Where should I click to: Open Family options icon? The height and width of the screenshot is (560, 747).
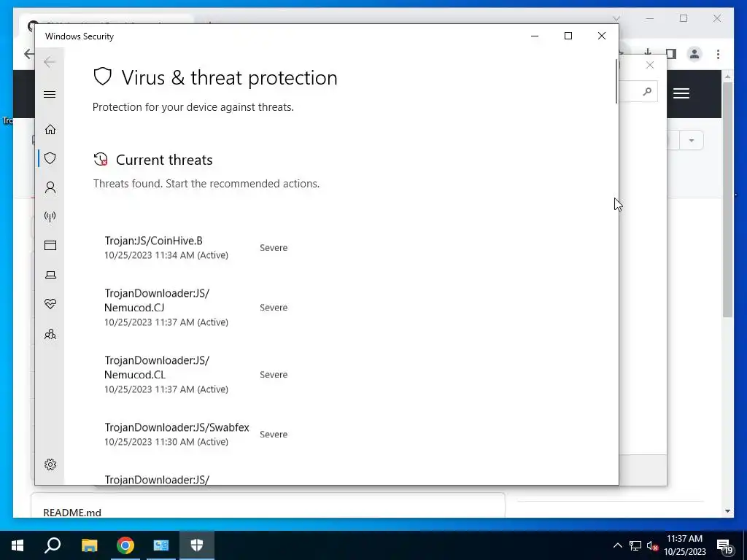pos(50,334)
